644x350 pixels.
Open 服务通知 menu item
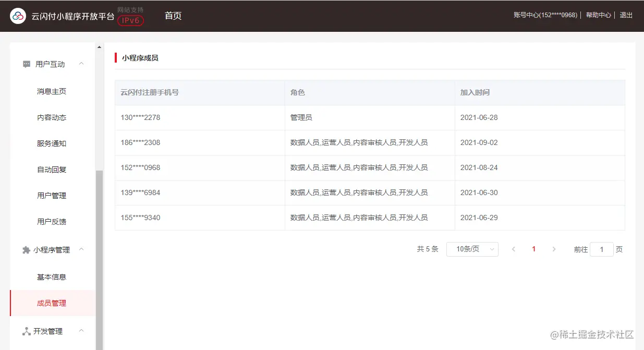(x=52, y=143)
